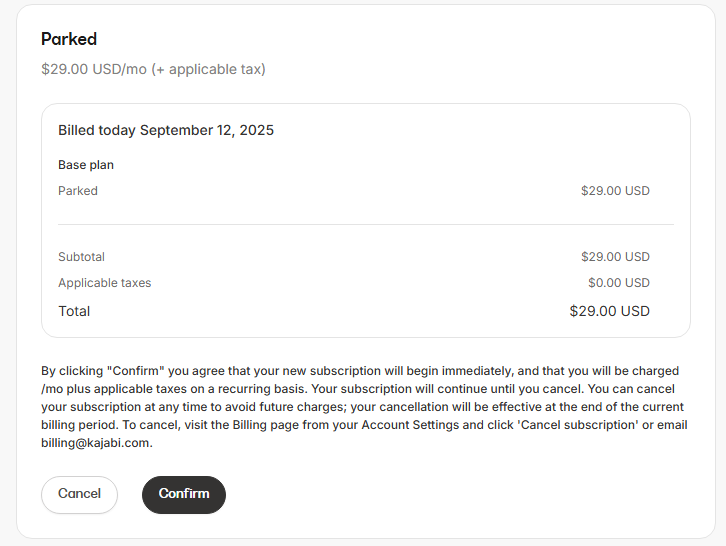Select the $0.00 USD tax amount

[x=619, y=283]
